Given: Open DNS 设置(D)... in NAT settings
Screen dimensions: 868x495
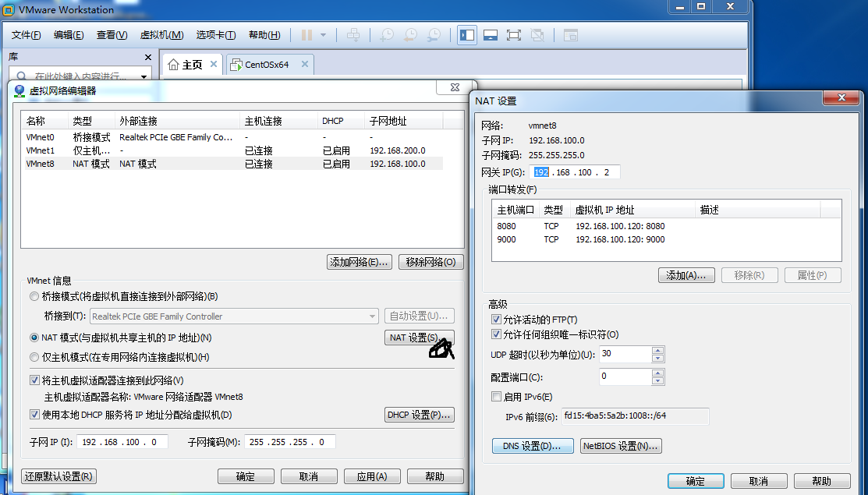Looking at the screenshot, I should 533,446.
